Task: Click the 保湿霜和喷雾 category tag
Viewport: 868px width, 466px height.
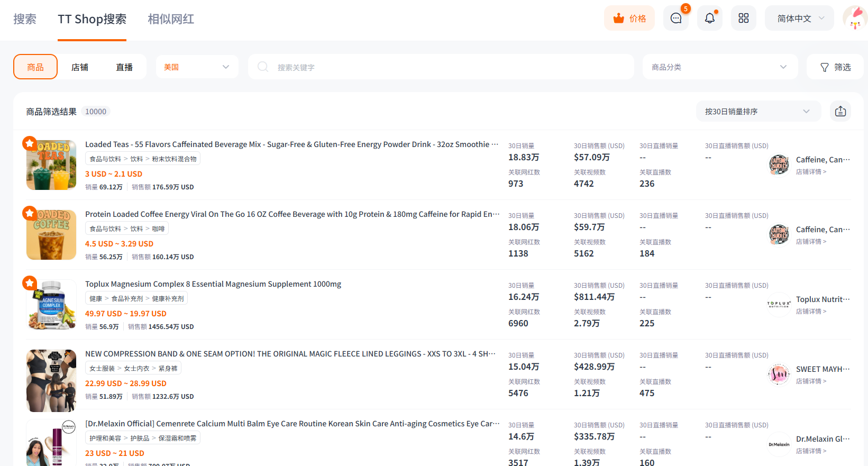Action: tap(177, 438)
